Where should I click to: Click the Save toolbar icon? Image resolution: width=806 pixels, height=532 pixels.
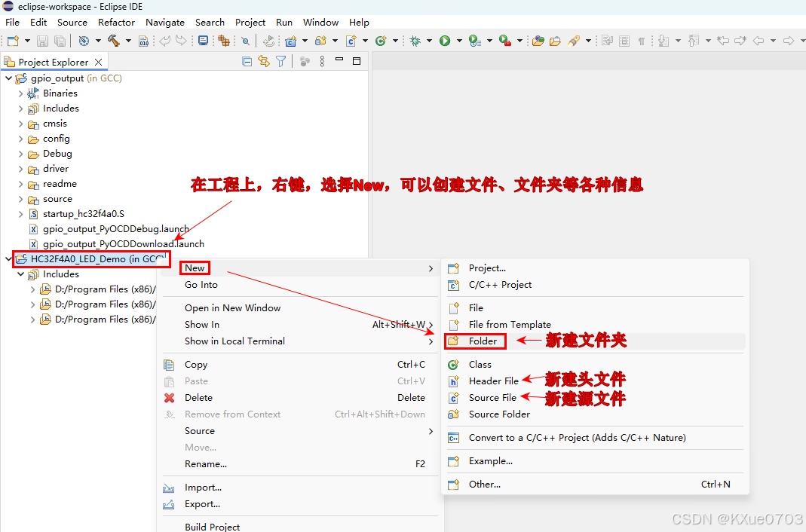tap(43, 41)
